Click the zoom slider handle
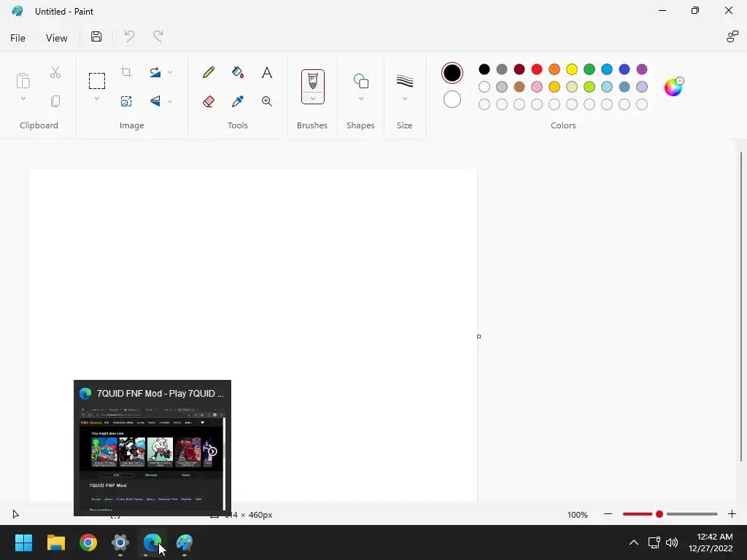Viewport: 747px width, 560px height. [x=659, y=514]
